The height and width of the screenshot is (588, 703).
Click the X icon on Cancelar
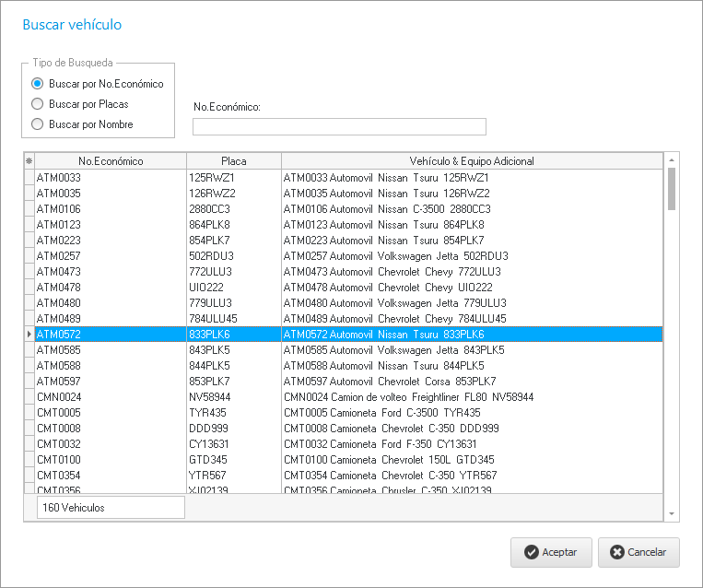pos(616,552)
